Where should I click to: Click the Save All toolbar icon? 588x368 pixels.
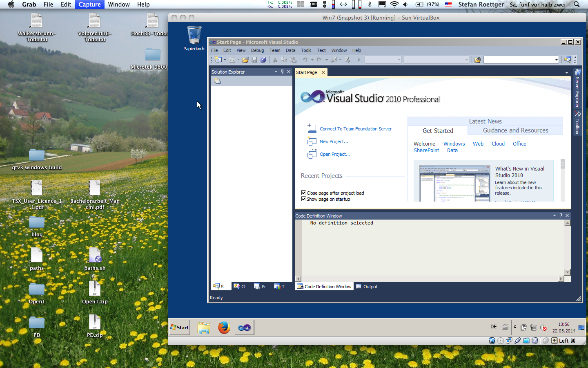point(263,60)
